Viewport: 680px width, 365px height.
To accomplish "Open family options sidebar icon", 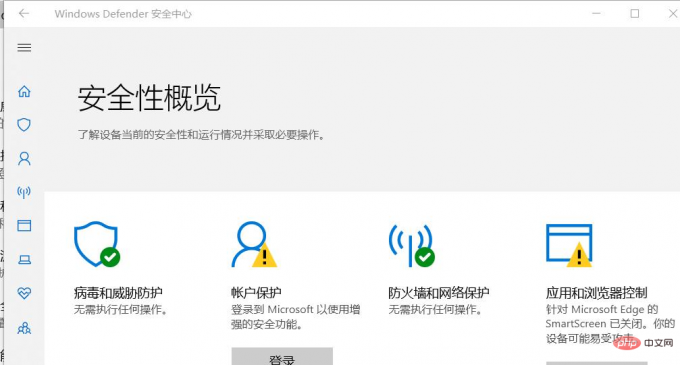I will (24, 328).
